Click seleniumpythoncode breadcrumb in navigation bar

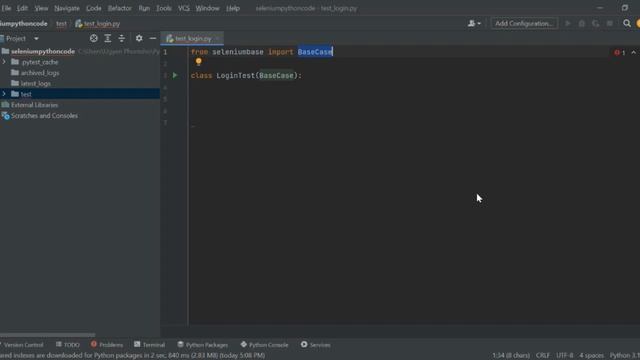point(23,24)
